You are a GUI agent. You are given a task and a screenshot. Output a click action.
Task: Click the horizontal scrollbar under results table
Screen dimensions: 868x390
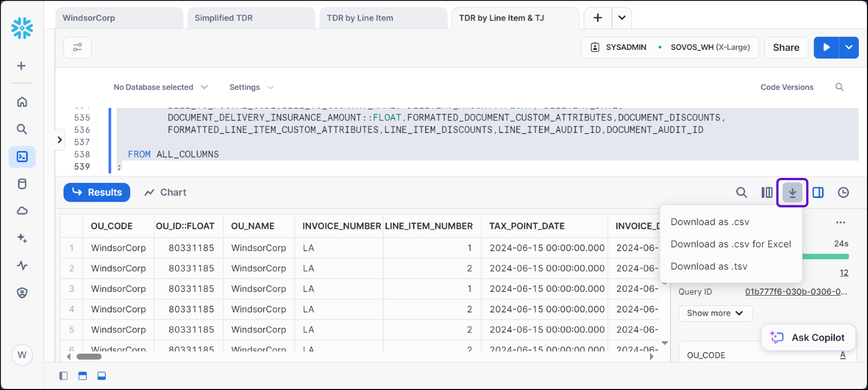pyautogui.click(x=89, y=356)
